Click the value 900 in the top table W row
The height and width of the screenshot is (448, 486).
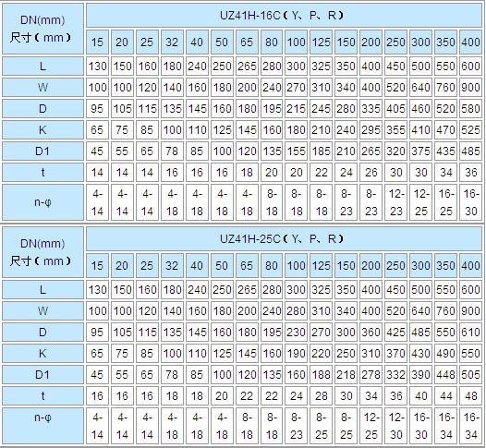470,88
